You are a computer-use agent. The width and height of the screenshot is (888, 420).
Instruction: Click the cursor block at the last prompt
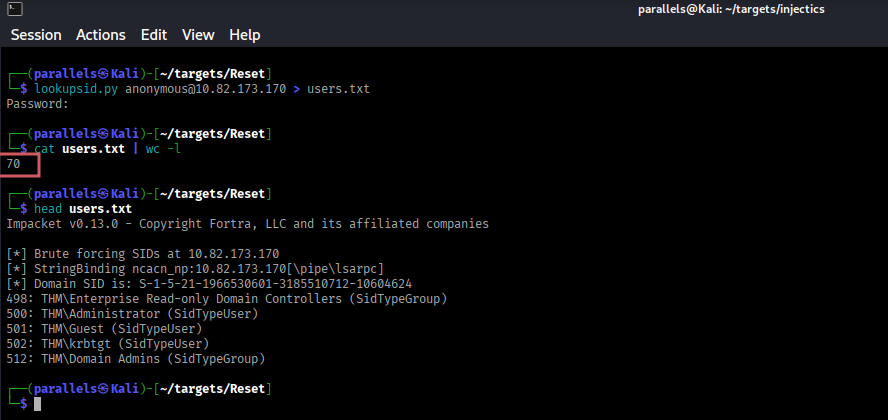(x=37, y=403)
